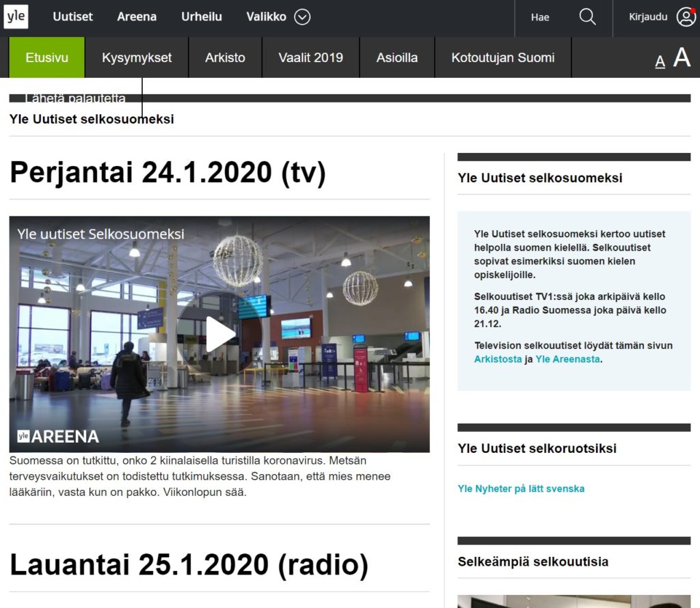Click the Yle Uutiset selkosuomeksi breadcrumb heading
The image size is (700, 608).
coord(92,119)
